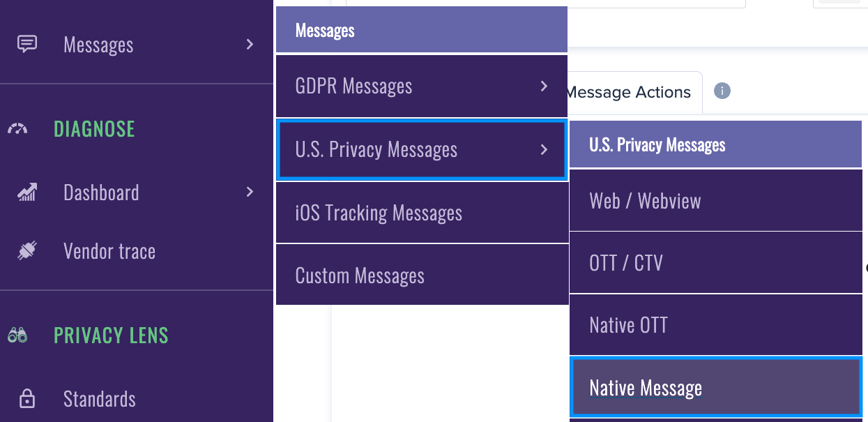Expand the Dashboard chevron in sidebar
Image resolution: width=868 pixels, height=422 pixels.
click(250, 192)
